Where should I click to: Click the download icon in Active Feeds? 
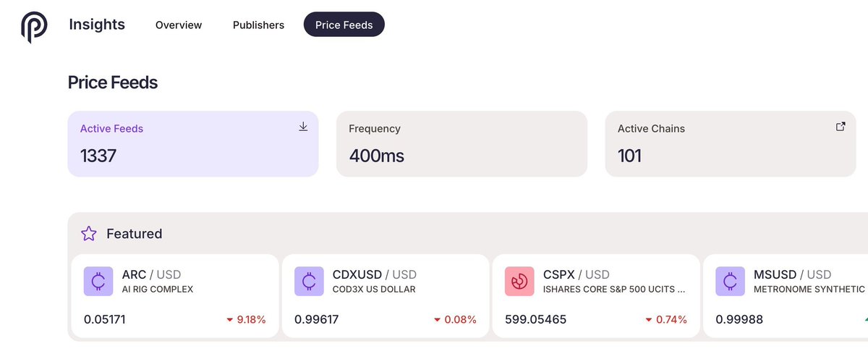[x=303, y=127]
